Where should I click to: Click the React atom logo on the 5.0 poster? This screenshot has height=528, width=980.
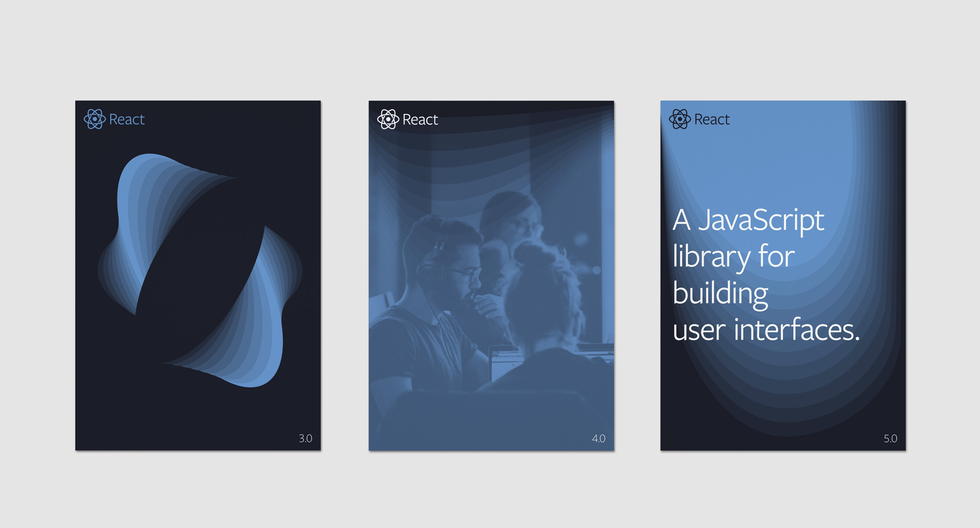(x=680, y=119)
